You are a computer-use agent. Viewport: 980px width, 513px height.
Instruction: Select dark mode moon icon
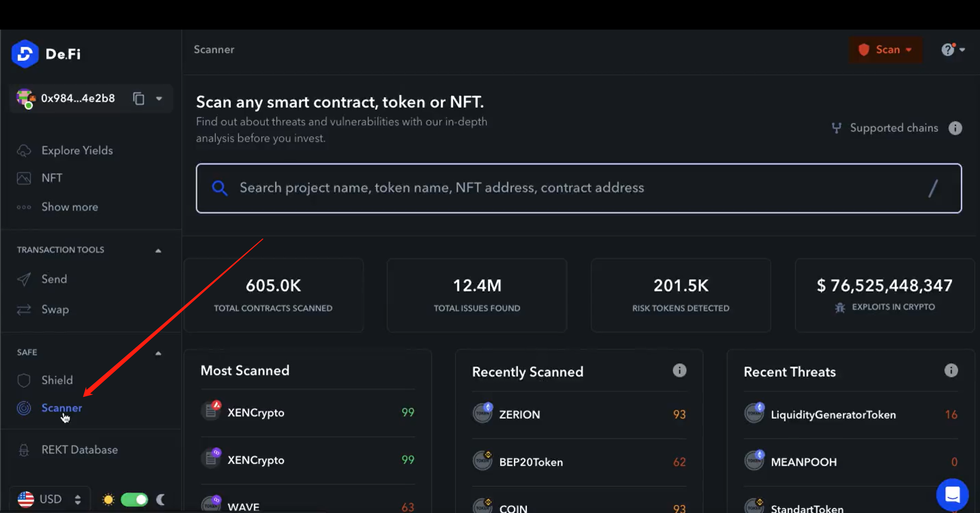(161, 499)
